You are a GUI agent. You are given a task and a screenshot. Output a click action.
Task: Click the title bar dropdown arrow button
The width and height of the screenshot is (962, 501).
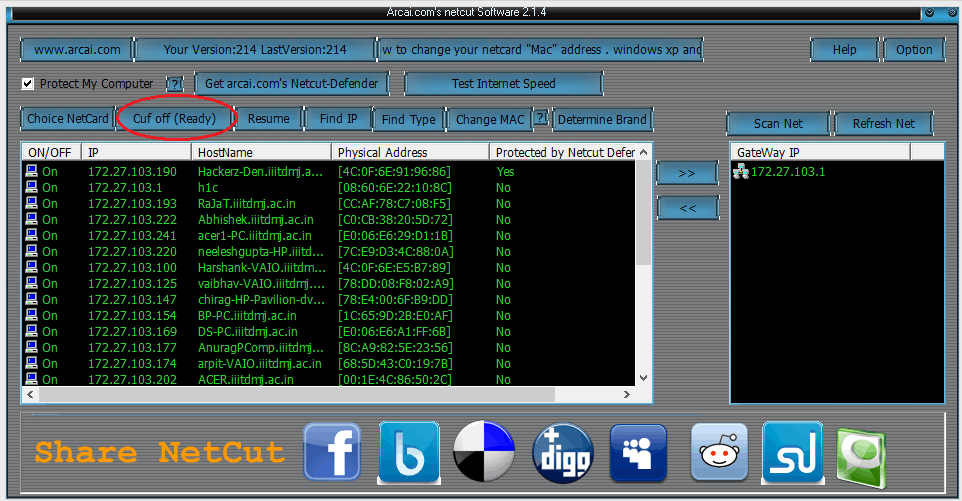929,12
